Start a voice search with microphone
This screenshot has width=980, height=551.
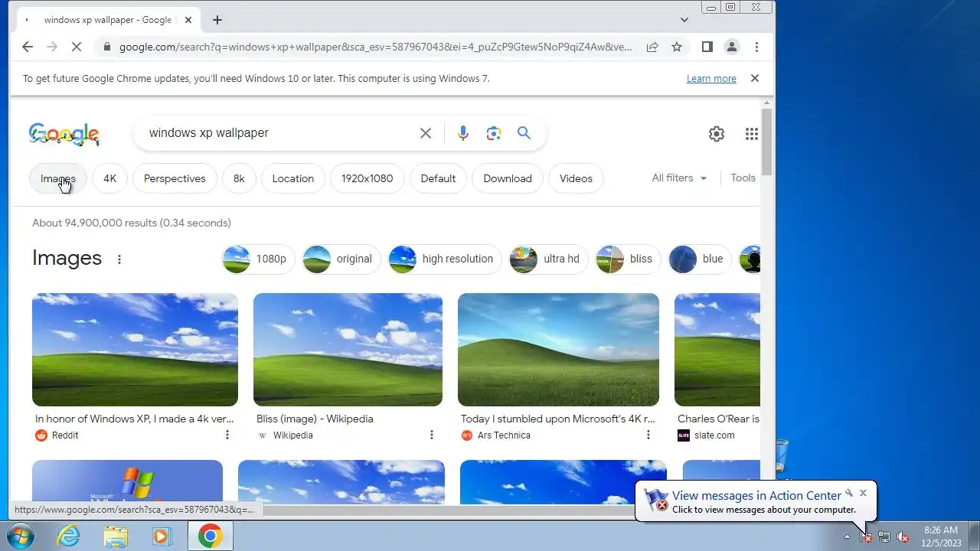462,133
